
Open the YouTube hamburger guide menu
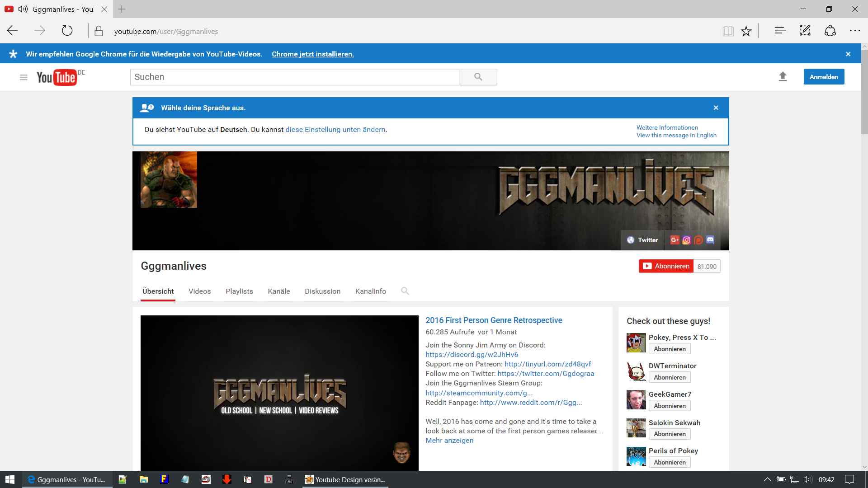coord(24,77)
